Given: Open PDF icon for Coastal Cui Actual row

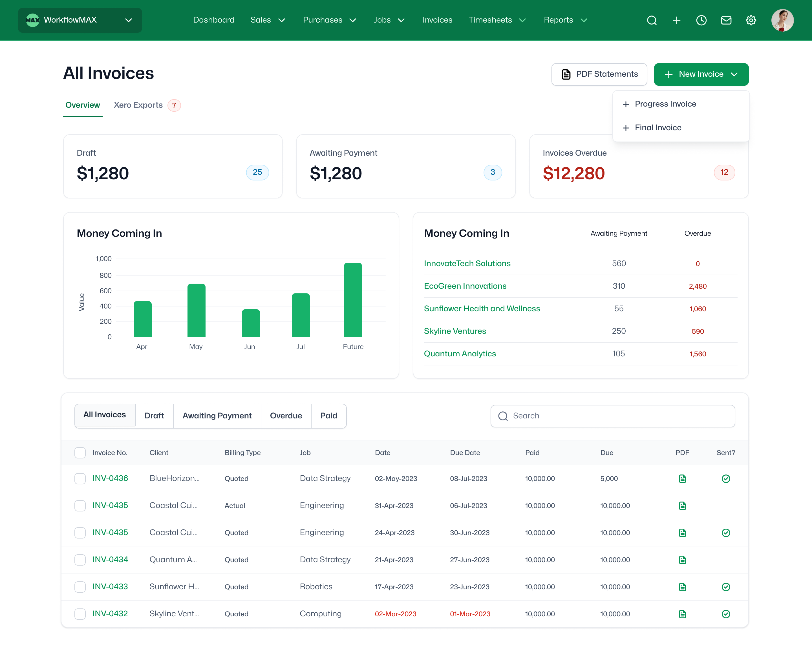Looking at the screenshot, I should tap(682, 506).
